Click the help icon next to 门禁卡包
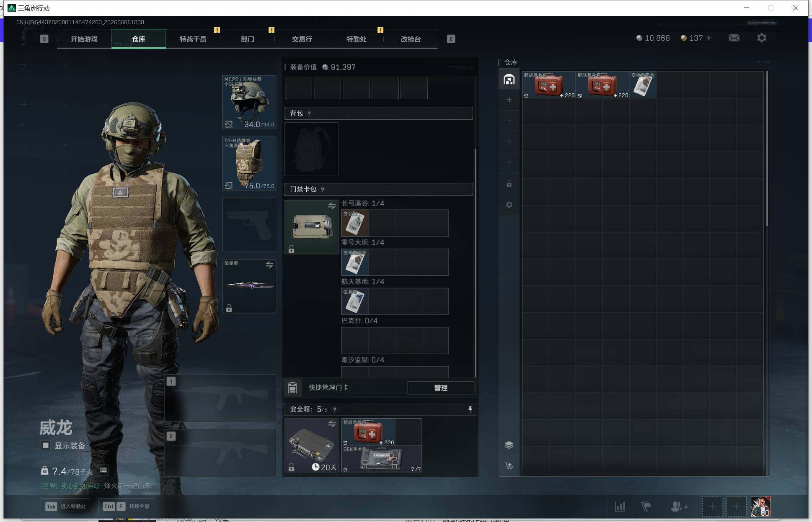The image size is (812, 522). pos(322,190)
